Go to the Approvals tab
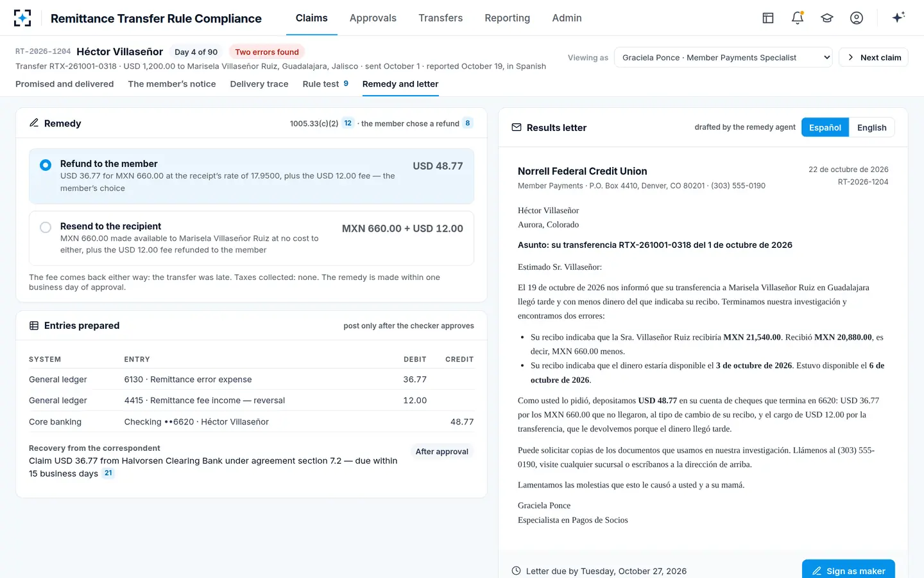This screenshot has width=924, height=578. pos(373,18)
